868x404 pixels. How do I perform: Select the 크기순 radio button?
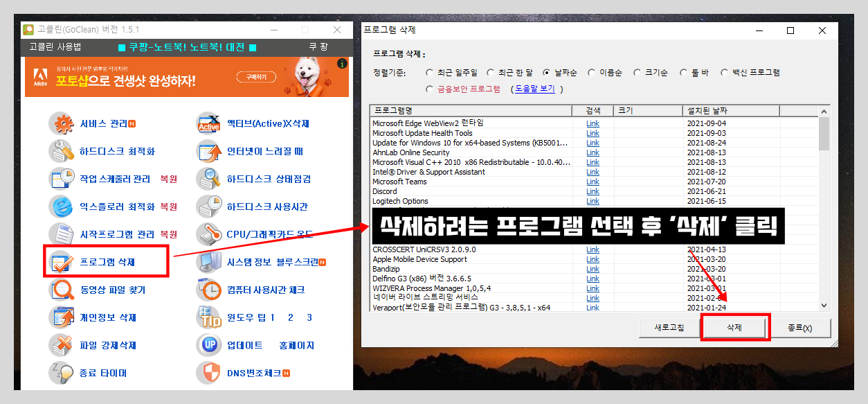click(638, 72)
